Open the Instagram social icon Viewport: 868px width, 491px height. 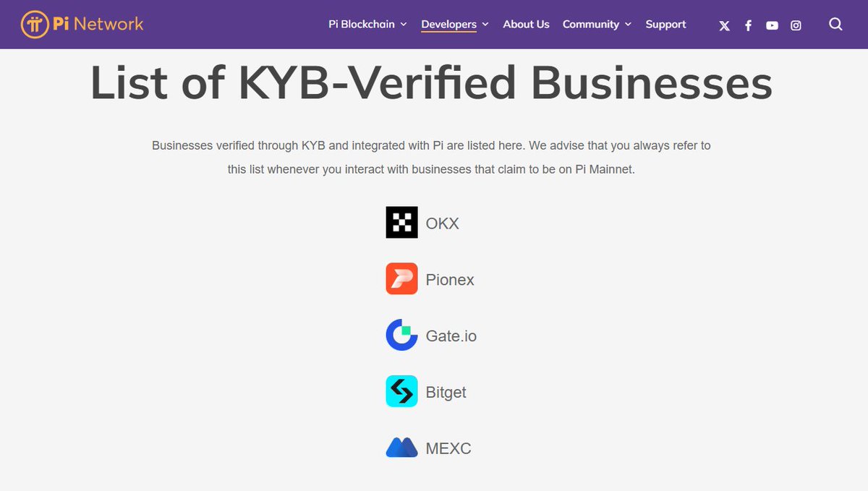(796, 25)
